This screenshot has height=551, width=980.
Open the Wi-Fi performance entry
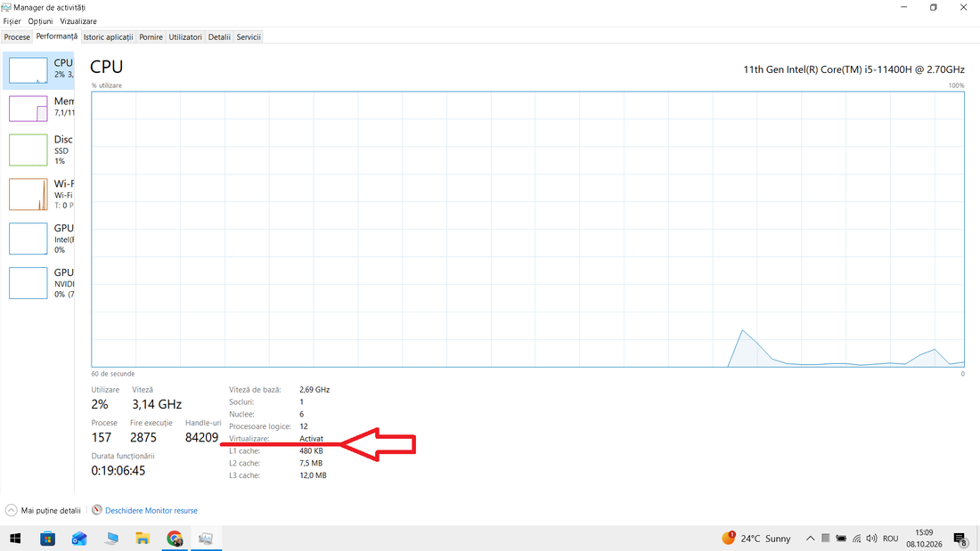point(38,194)
